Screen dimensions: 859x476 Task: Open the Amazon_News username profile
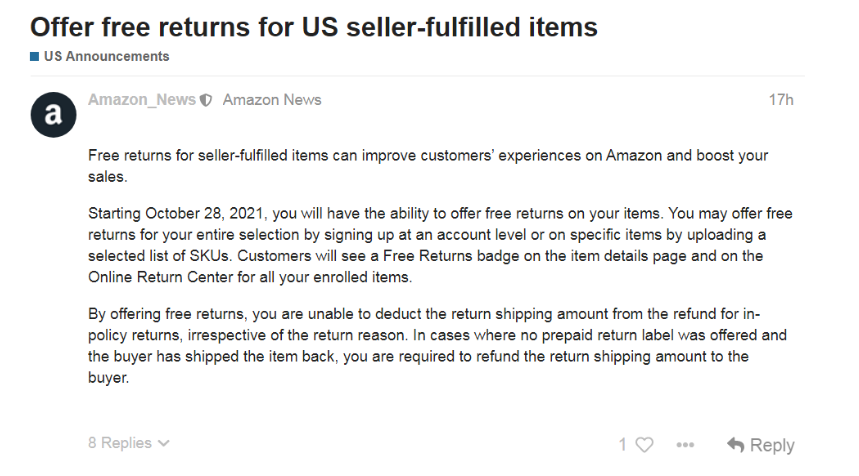[x=142, y=100]
